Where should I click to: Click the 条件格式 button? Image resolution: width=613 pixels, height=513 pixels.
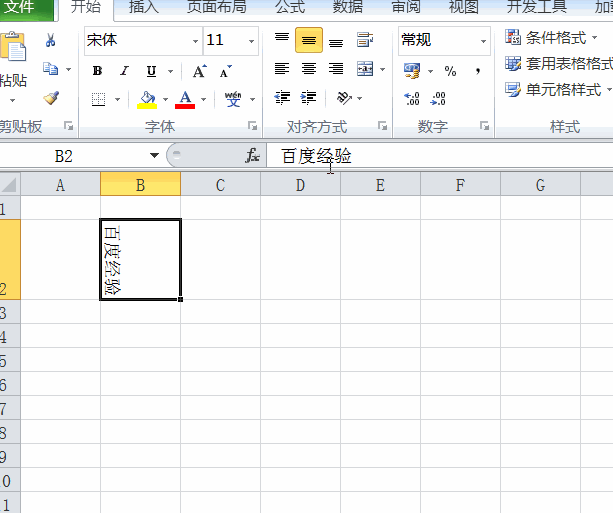click(551, 38)
